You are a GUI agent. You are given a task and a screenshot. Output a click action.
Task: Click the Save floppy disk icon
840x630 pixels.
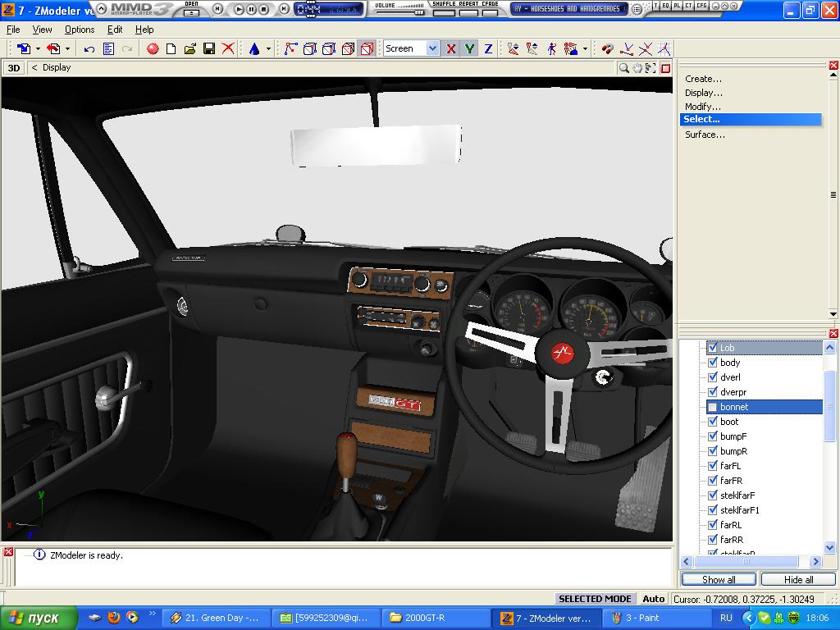209,49
